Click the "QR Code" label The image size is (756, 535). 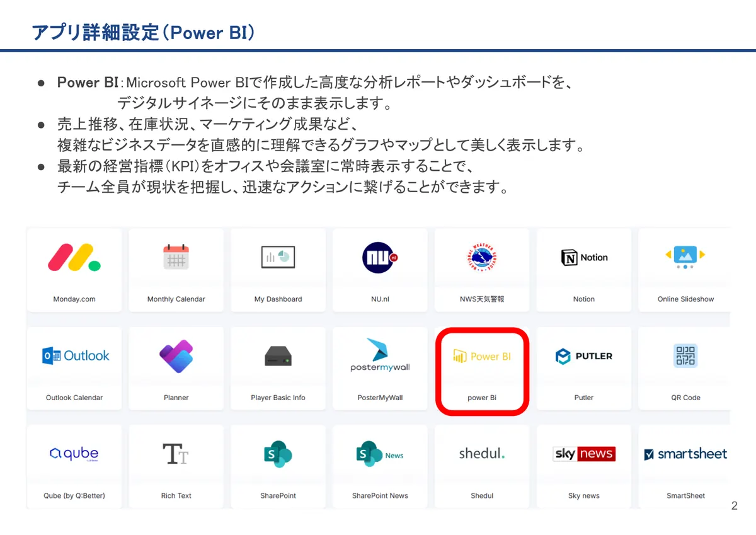click(685, 398)
